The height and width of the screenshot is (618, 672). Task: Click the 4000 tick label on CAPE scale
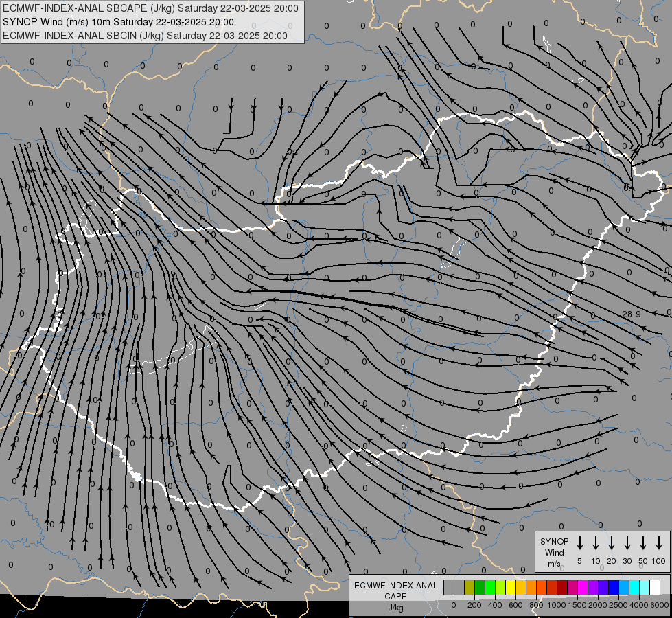click(x=639, y=605)
